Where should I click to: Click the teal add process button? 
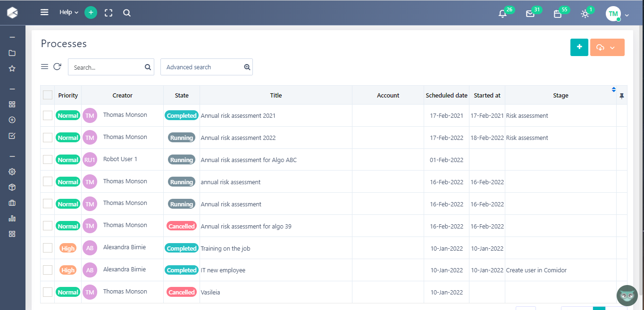[579, 47]
